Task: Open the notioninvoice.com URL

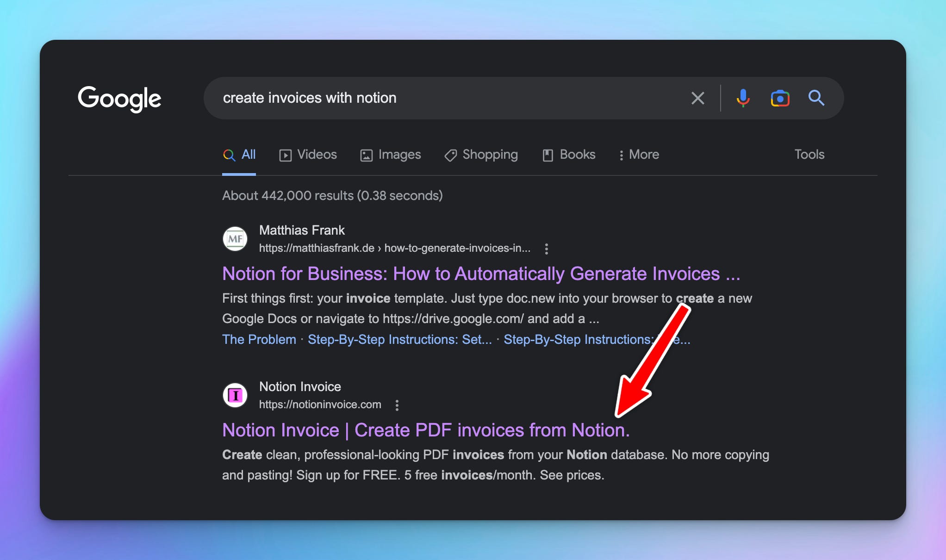Action: 320,404
